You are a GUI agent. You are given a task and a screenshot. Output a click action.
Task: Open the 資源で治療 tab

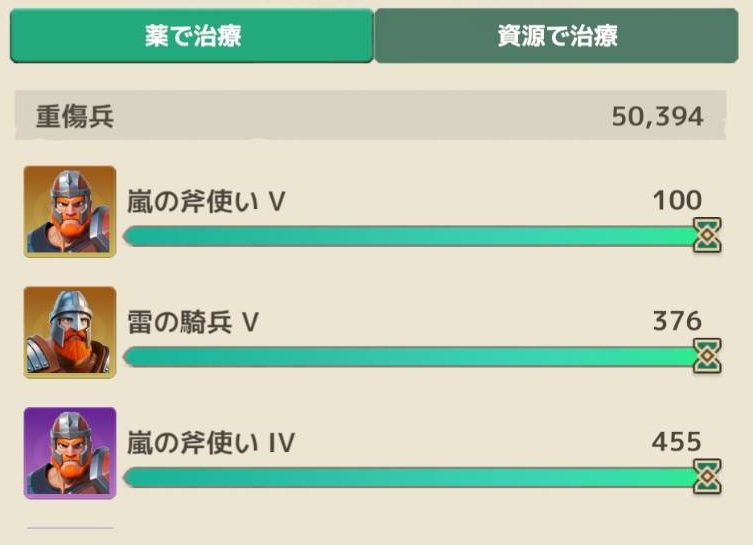(557, 37)
